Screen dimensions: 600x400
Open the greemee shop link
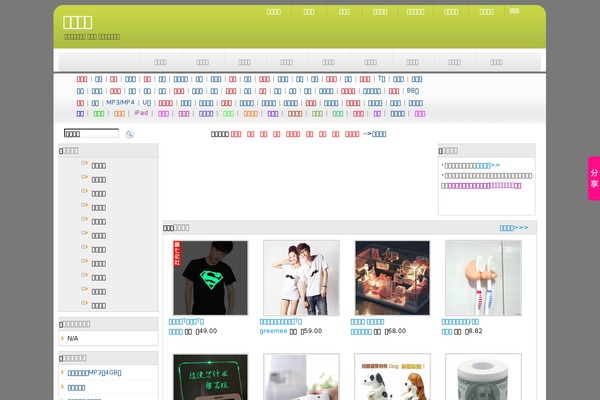pos(273,331)
